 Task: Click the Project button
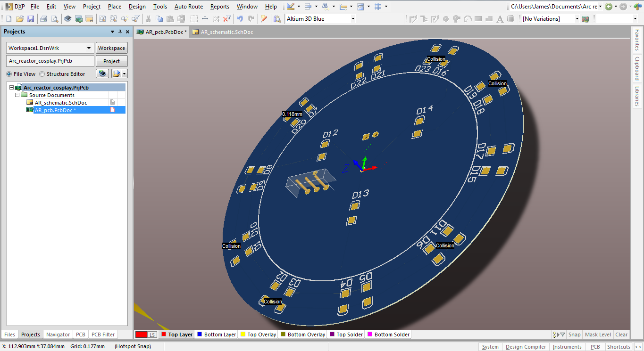tap(112, 61)
